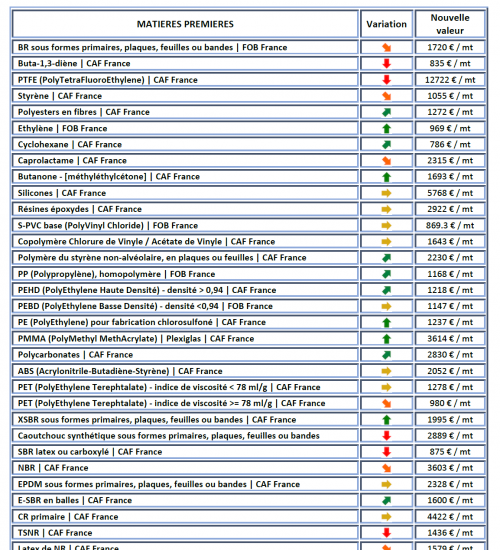This screenshot has width=500, height=550.
Task: Click the yellow right arrow for Silicones
Action: tap(386, 193)
